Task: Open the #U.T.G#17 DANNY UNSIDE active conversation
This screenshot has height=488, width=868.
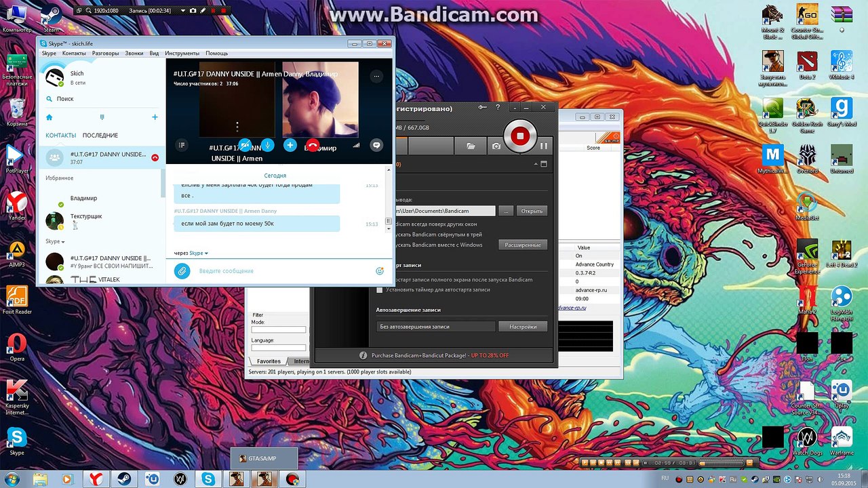Action: point(102,157)
